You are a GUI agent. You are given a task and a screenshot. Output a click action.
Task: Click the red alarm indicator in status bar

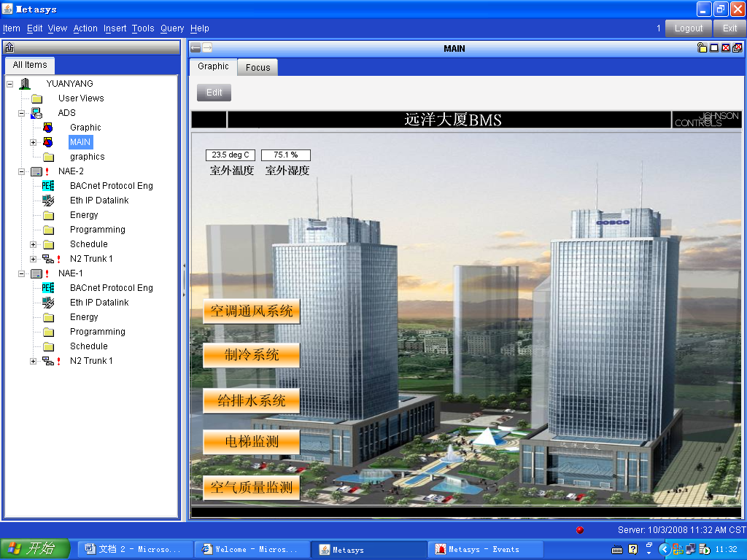(580, 530)
